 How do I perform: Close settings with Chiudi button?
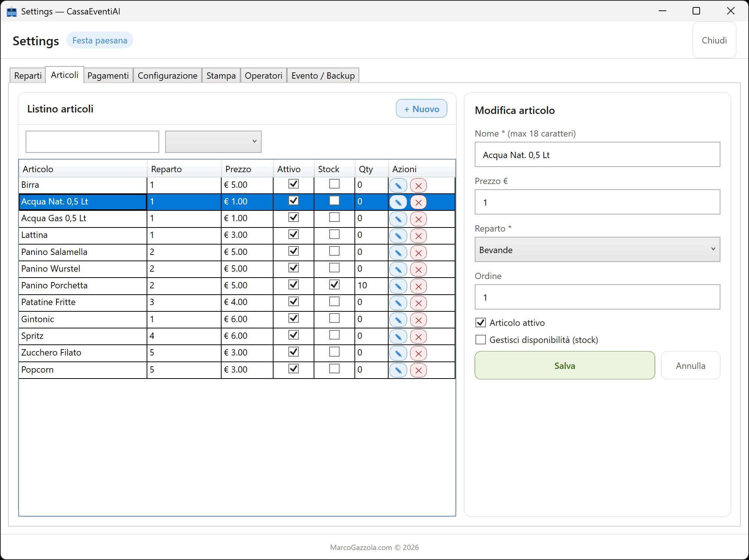[714, 40]
